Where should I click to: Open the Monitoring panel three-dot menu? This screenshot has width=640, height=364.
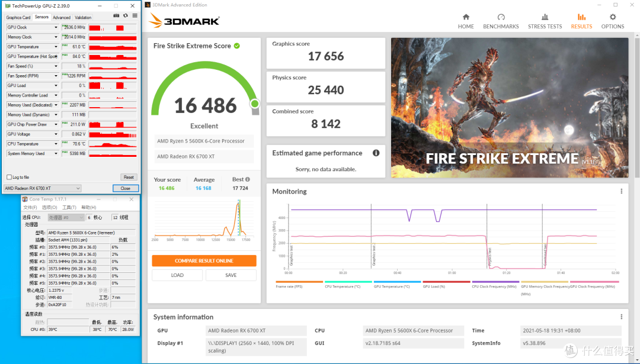(621, 191)
